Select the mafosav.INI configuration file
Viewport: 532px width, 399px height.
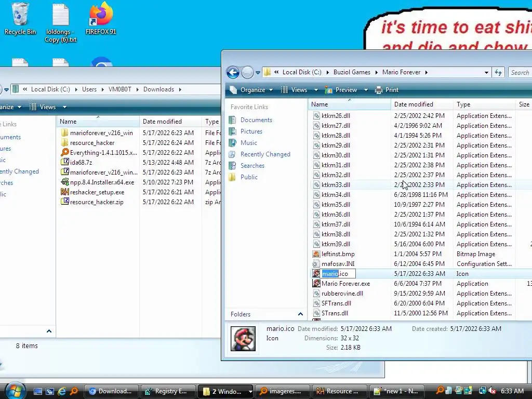338,263
